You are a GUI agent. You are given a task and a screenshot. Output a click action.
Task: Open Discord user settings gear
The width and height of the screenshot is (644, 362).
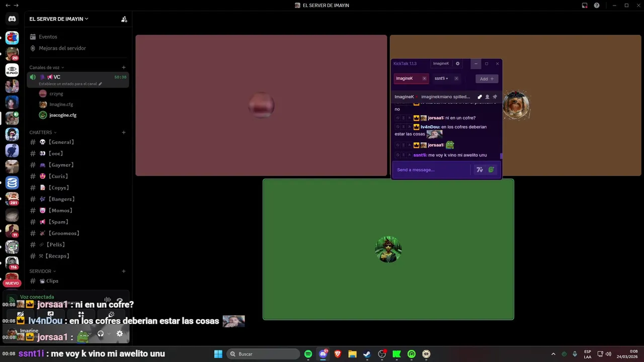120,333
